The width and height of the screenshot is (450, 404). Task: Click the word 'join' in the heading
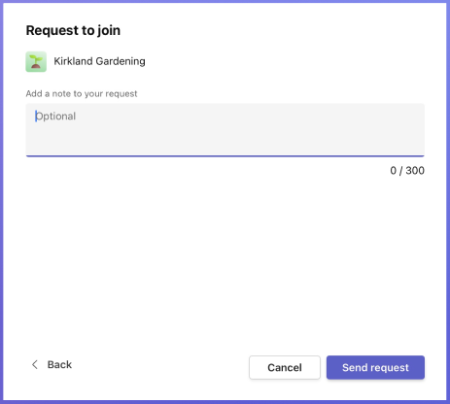109,30
